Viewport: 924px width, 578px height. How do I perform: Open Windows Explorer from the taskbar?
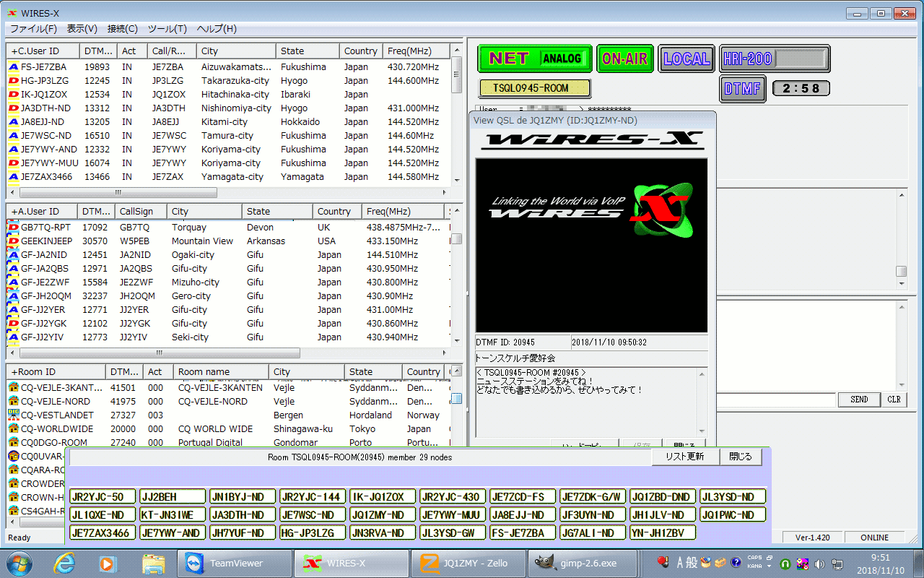[x=154, y=563]
